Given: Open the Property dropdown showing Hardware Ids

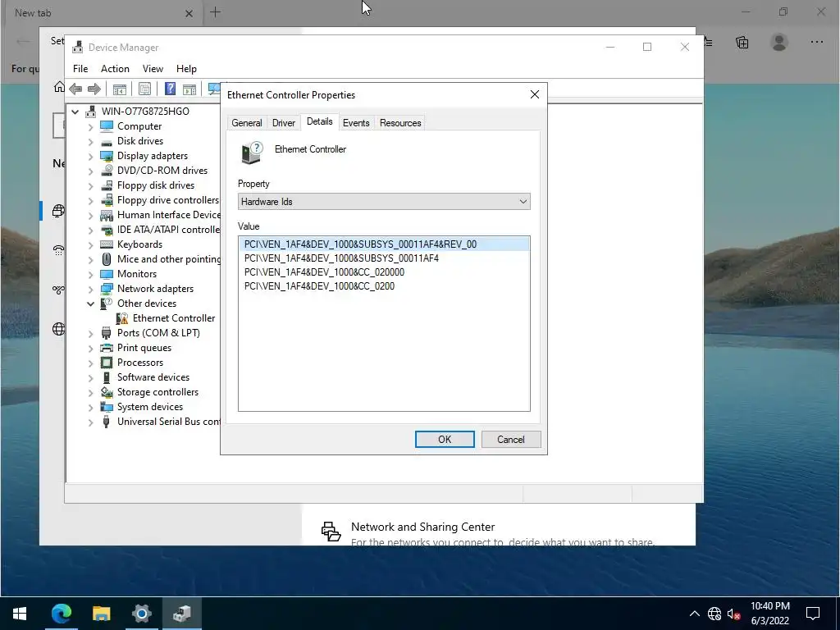Looking at the screenshot, I should click(384, 202).
